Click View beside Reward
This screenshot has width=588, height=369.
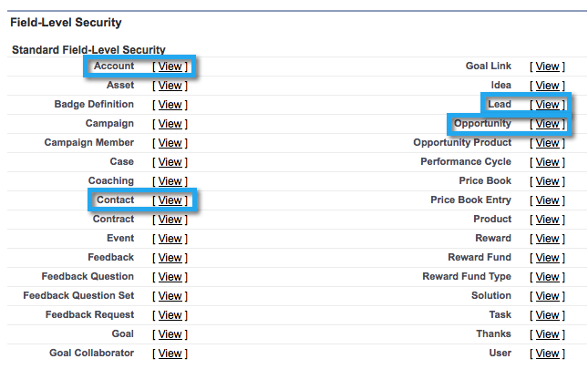[x=548, y=239]
